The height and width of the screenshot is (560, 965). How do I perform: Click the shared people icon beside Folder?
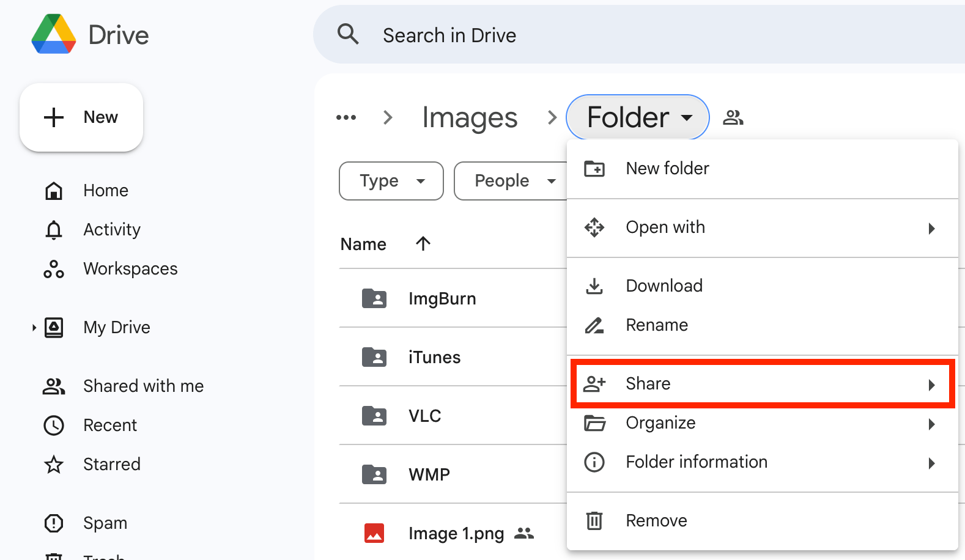[x=733, y=117]
